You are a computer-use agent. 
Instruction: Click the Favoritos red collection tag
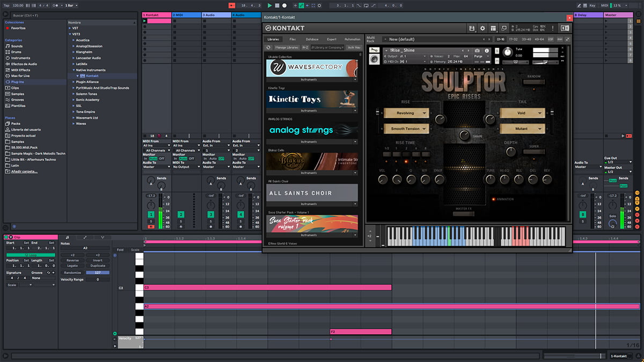coord(8,28)
